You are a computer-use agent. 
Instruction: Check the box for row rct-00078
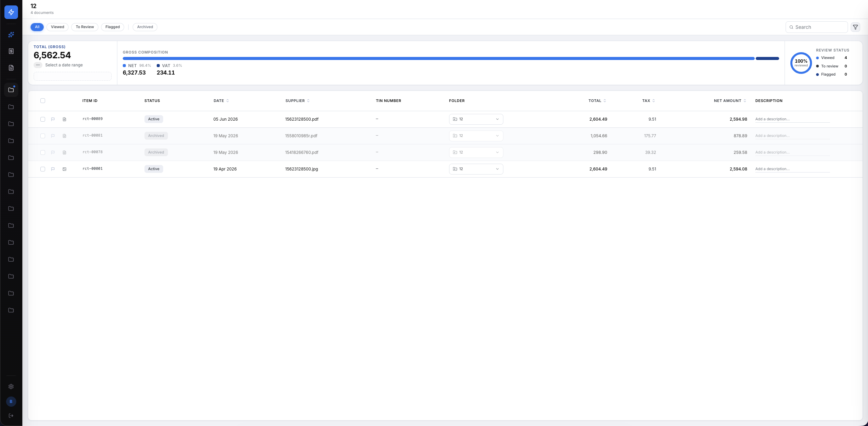[43, 153]
